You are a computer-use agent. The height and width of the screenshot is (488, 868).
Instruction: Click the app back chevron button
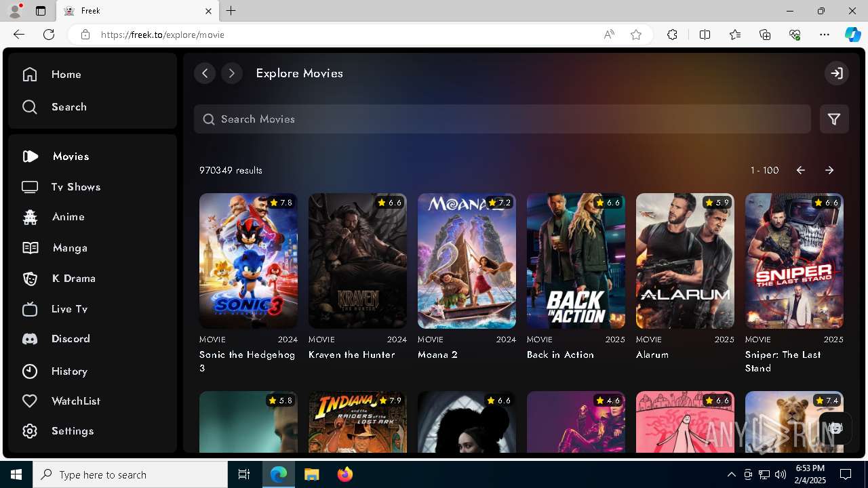[x=205, y=73]
